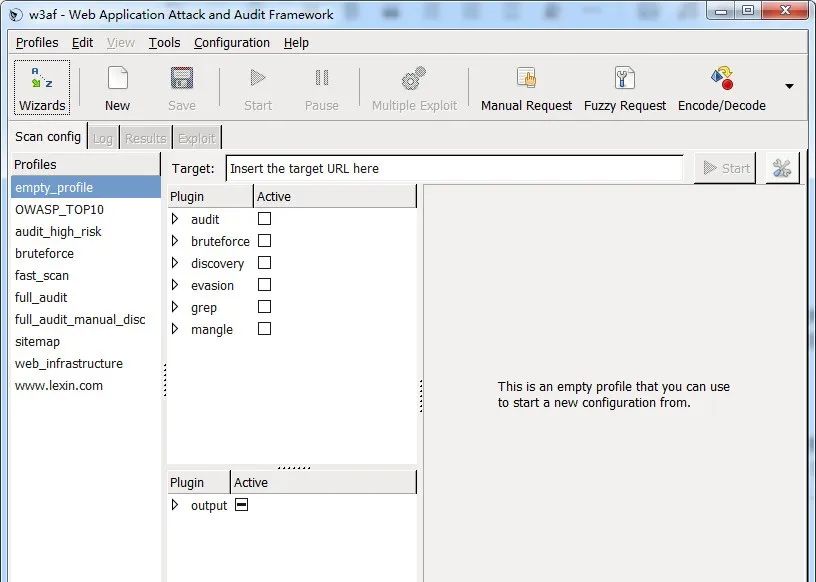Viewport: 816px width, 582px height.
Task: Click the Multiple Exploit toolbar icon
Action: point(414,88)
